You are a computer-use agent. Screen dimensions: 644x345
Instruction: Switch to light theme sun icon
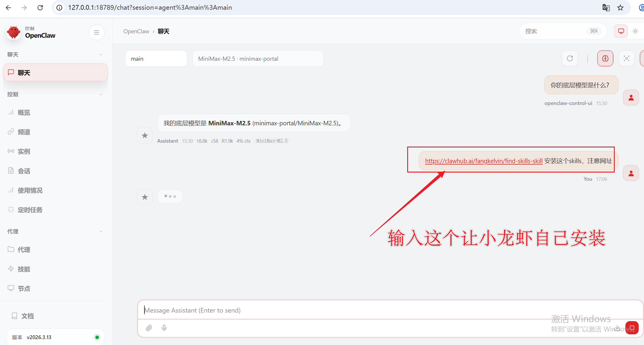635,31
